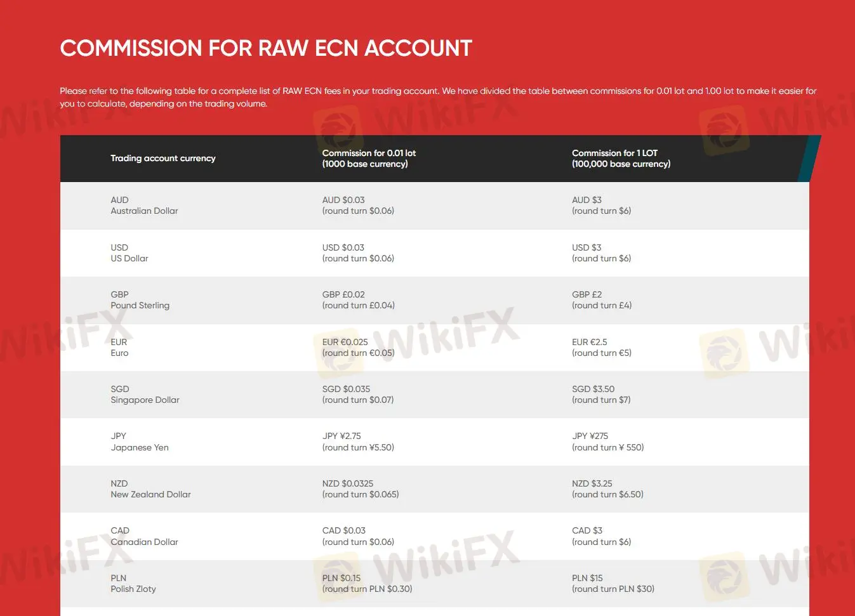The image size is (855, 616).
Task: Click the Commission for 0.01 lot header
Action: coord(369,159)
